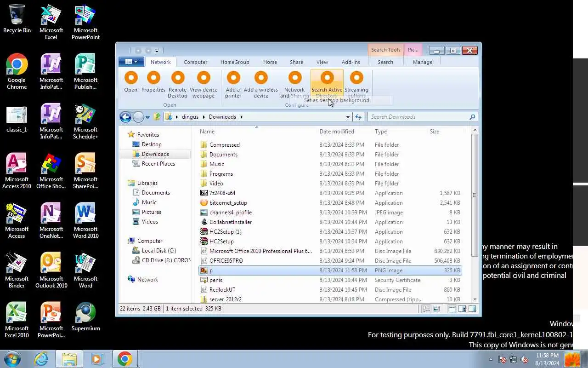
Task: Toggle the first pane layout button in status bar
Action: (452, 309)
